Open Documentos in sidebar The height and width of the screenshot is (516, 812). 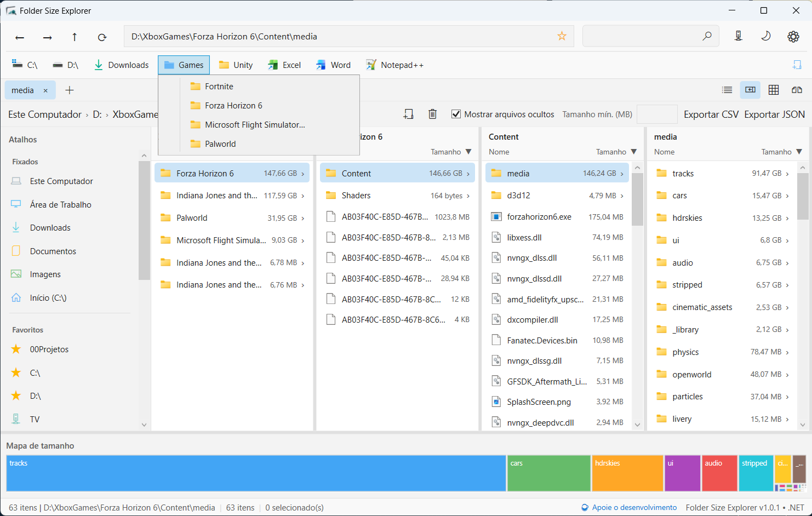tap(53, 251)
